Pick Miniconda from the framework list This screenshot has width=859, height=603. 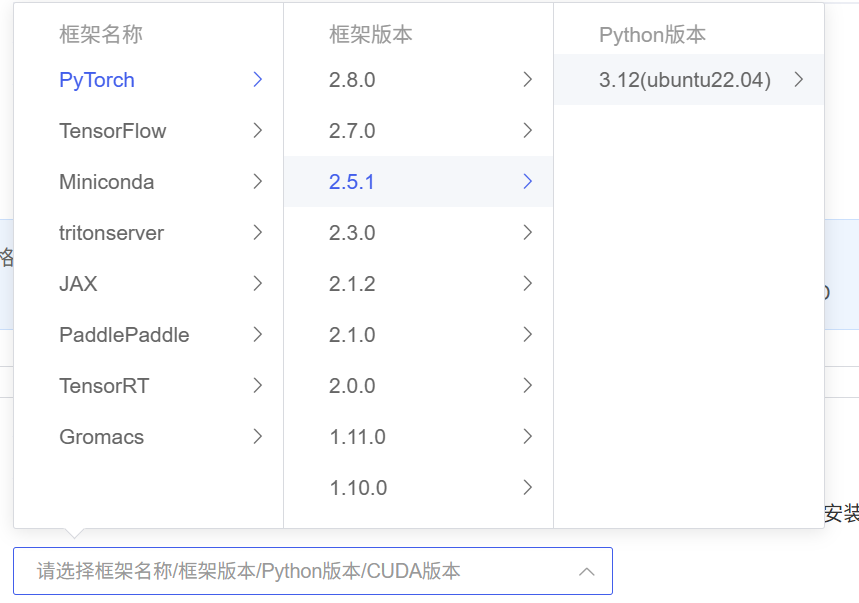(148, 182)
